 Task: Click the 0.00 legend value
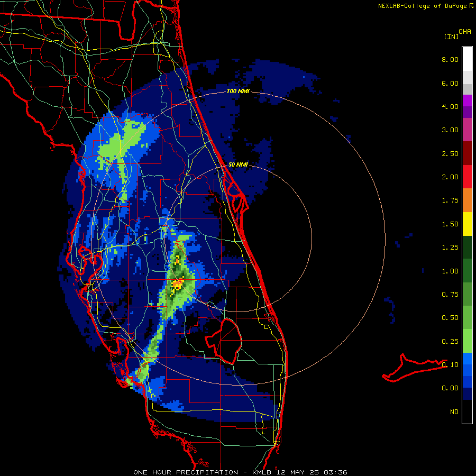click(x=450, y=388)
